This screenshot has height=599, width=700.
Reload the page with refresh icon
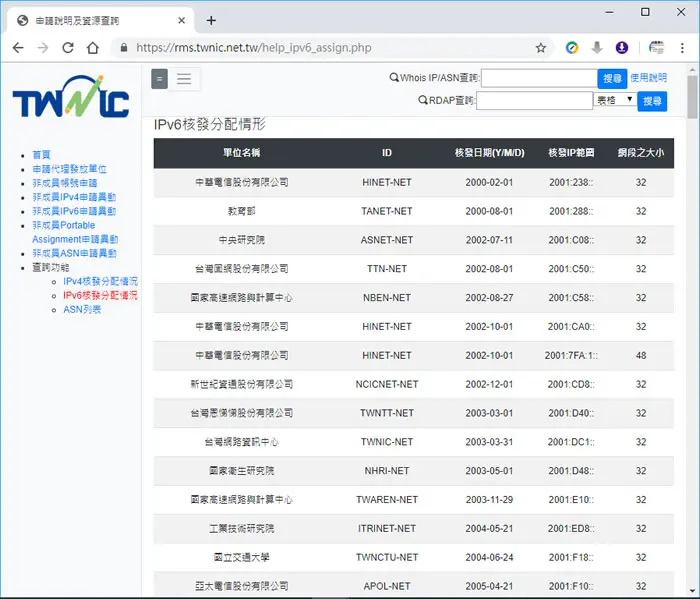tap(68, 48)
